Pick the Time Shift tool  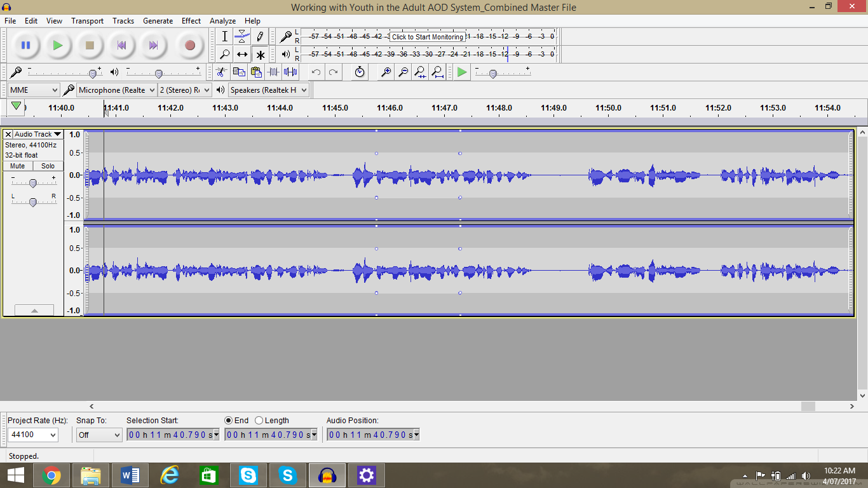click(242, 54)
